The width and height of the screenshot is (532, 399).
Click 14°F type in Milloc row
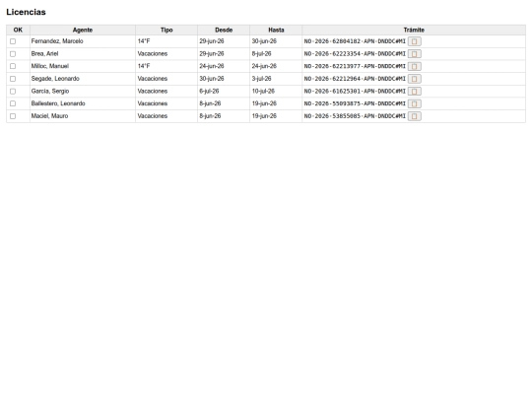tap(144, 66)
